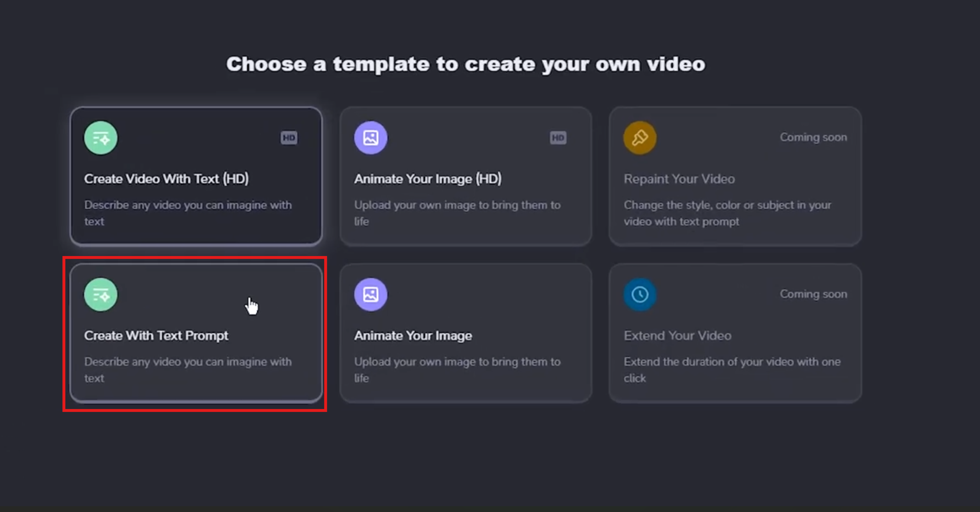Open the Create With Text Prompt title
This screenshot has height=512, width=980.
coord(156,336)
